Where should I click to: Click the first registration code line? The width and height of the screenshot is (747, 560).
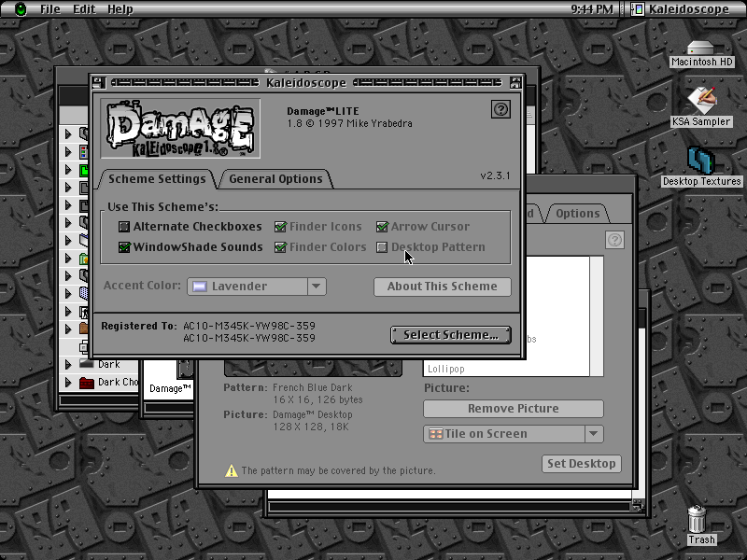[249, 326]
